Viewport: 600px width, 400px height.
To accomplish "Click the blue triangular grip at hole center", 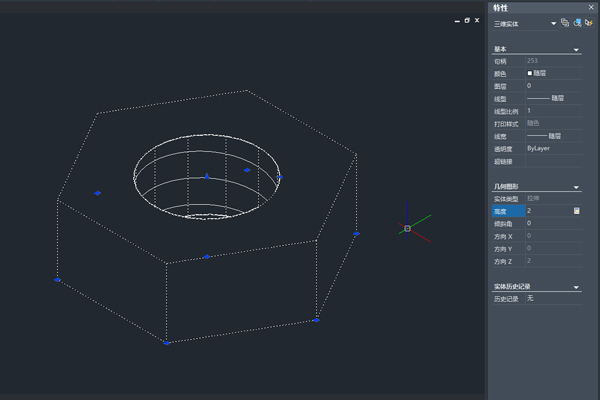I will click(x=207, y=176).
